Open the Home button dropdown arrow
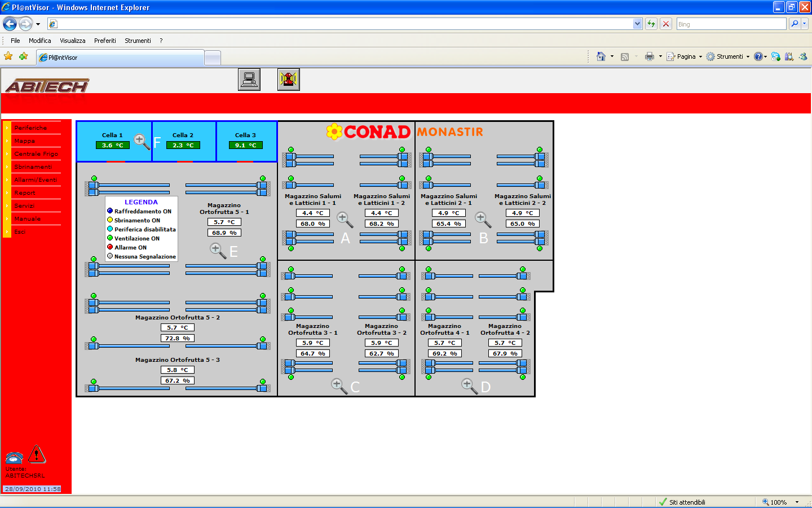Image resolution: width=812 pixels, height=508 pixels. tap(612, 56)
